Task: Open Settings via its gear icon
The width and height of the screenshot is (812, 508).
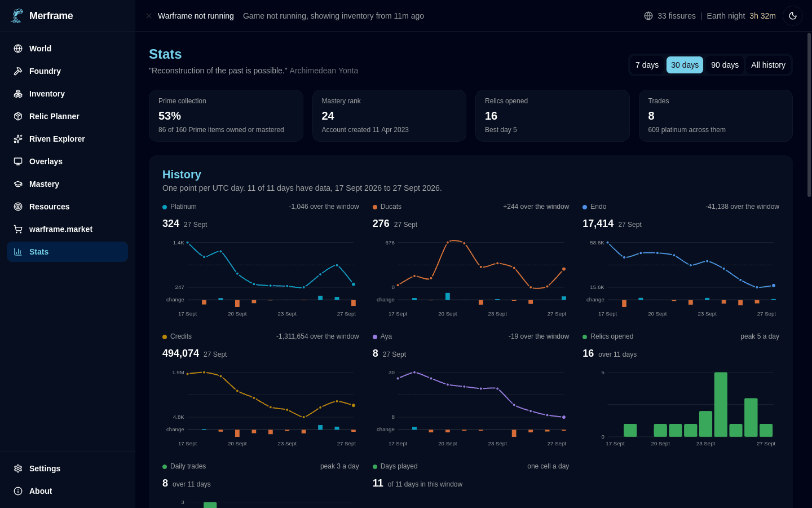Action: click(18, 468)
